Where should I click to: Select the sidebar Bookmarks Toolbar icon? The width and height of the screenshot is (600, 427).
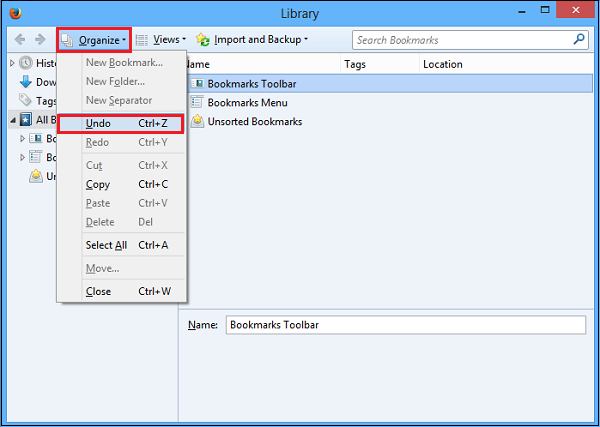(x=36, y=139)
